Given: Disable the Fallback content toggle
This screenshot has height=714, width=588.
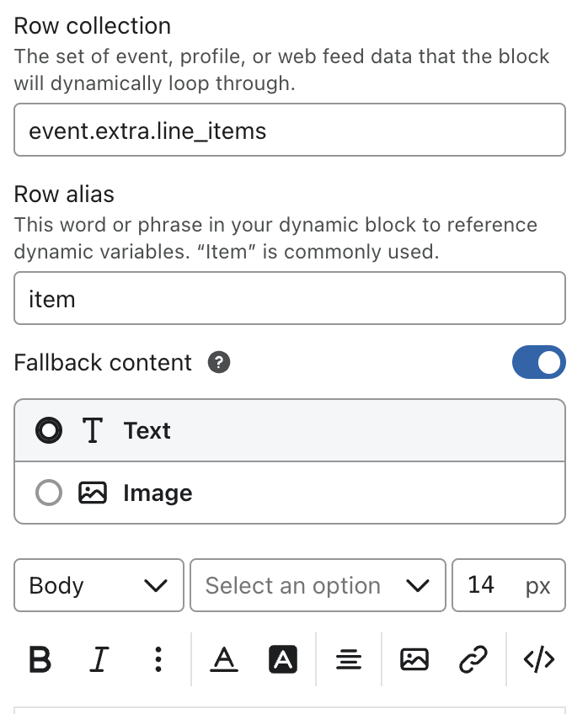Looking at the screenshot, I should 539,362.
